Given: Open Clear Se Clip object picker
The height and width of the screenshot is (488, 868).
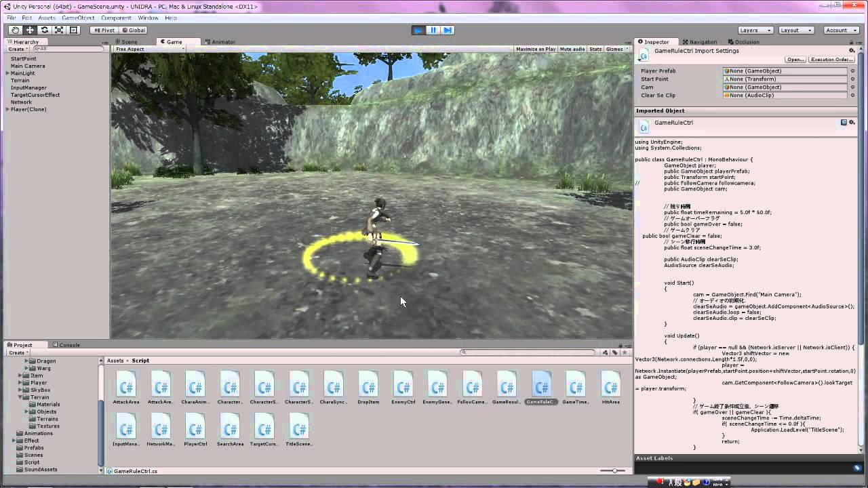Looking at the screenshot, I should (852, 96).
